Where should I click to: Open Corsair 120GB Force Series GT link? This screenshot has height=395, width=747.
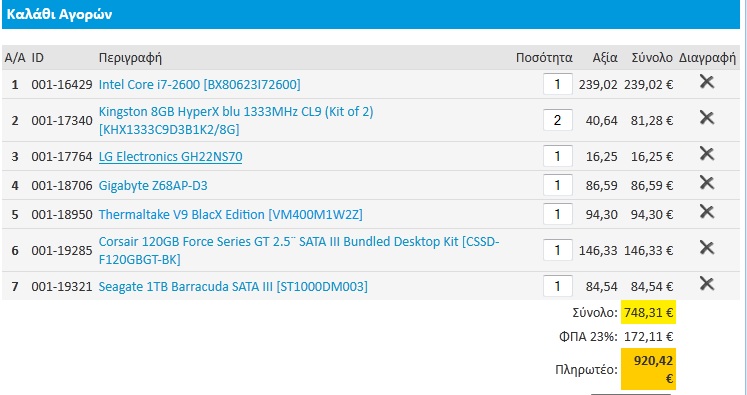coord(299,250)
